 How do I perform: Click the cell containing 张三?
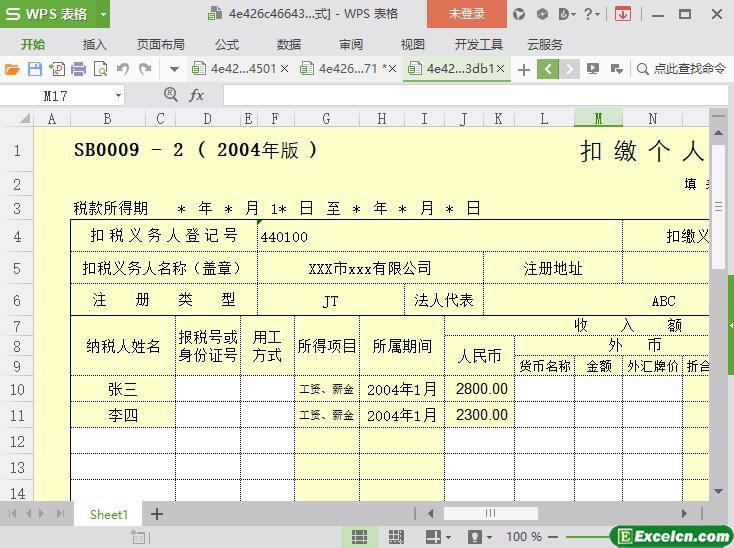pos(123,389)
